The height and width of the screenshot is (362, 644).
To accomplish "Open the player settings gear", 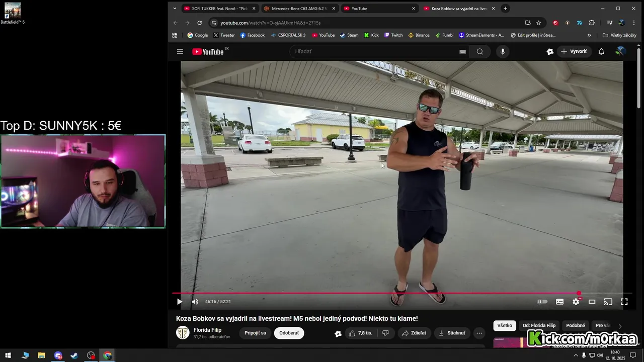I will tap(576, 302).
